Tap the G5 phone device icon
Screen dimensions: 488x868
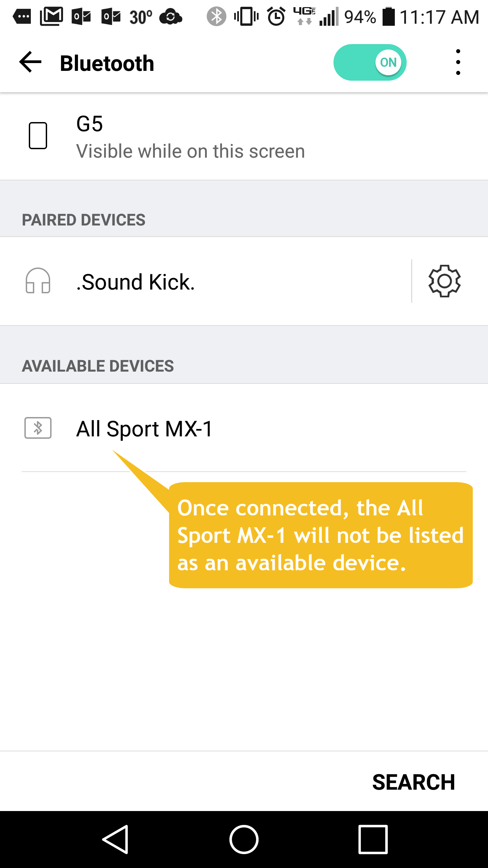pyautogui.click(x=38, y=136)
